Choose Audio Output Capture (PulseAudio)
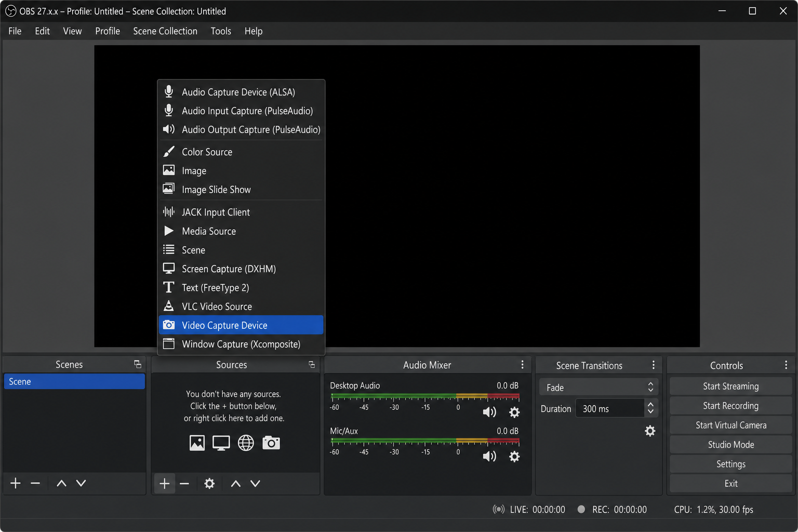This screenshot has height=532, width=798. pyautogui.click(x=241, y=129)
